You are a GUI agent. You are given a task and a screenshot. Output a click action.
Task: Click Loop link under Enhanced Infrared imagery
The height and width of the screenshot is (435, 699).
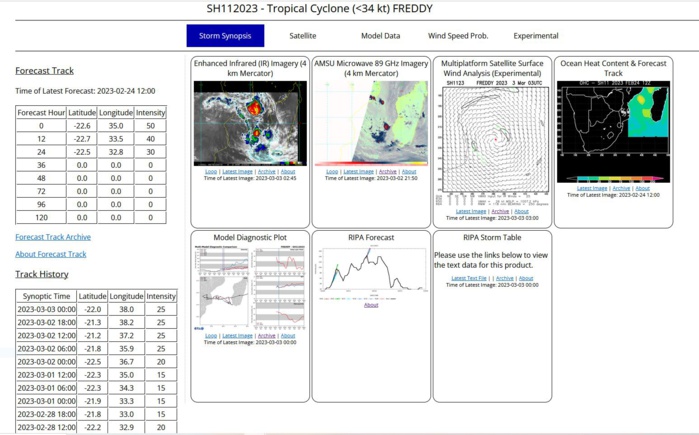click(211, 171)
